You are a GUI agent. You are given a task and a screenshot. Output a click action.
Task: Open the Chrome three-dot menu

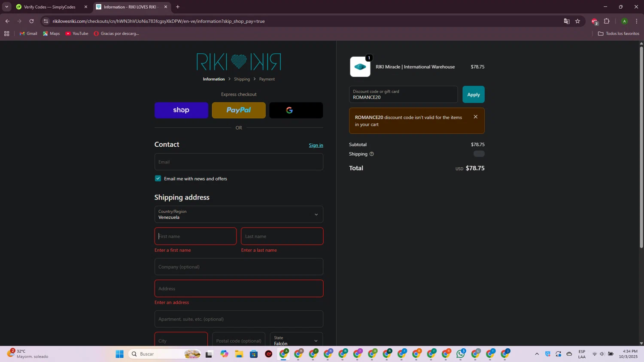tap(637, 21)
